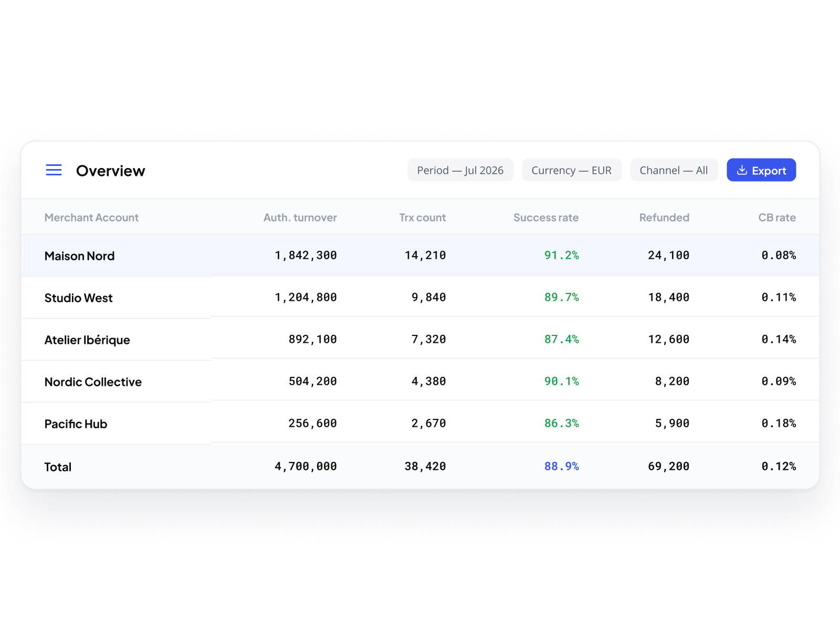
Task: Click Pacific Hub transaction count 2,670
Action: click(x=428, y=424)
